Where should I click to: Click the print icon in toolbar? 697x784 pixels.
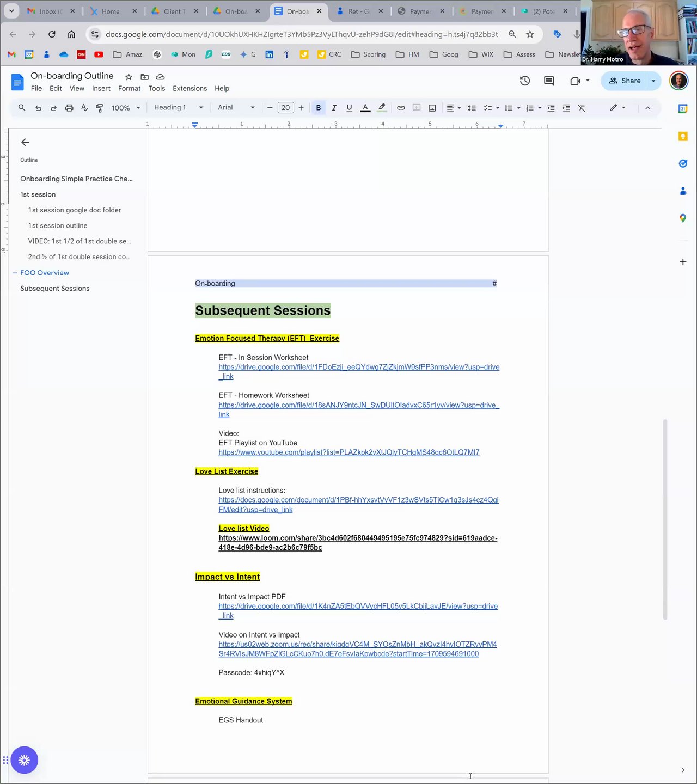69,108
